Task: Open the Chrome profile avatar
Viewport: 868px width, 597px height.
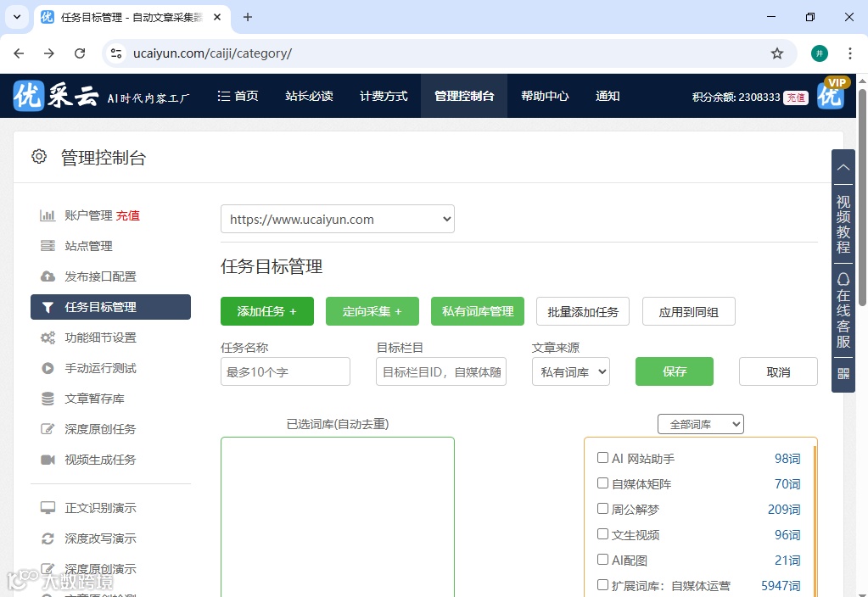Action: [x=820, y=53]
